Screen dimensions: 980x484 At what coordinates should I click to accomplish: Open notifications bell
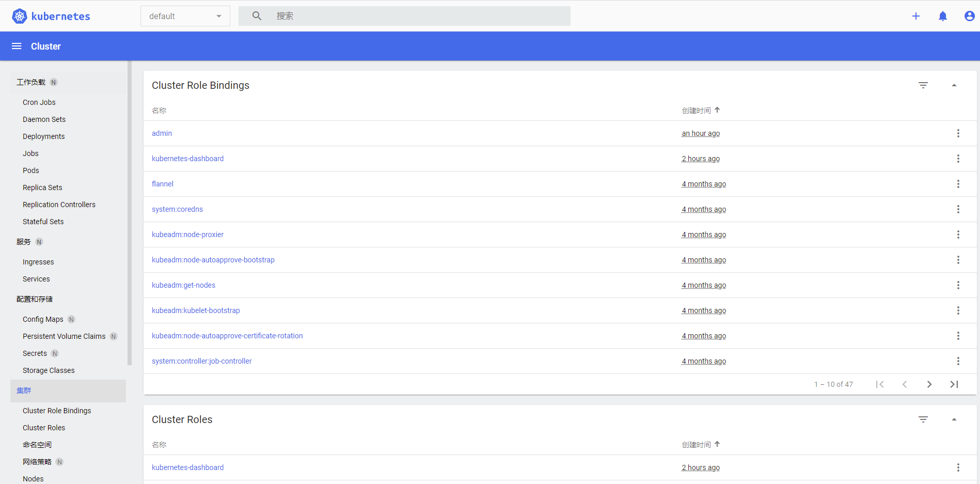(943, 16)
